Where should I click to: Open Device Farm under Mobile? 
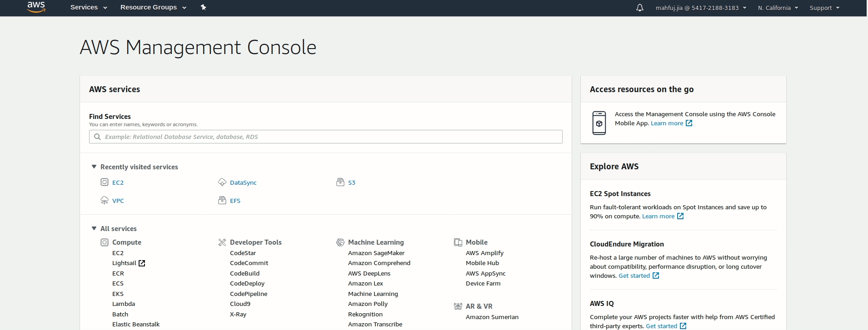(483, 283)
